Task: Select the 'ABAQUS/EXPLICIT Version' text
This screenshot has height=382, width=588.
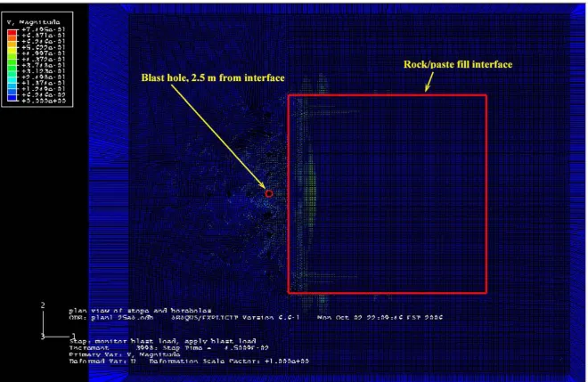Action: tap(236, 318)
